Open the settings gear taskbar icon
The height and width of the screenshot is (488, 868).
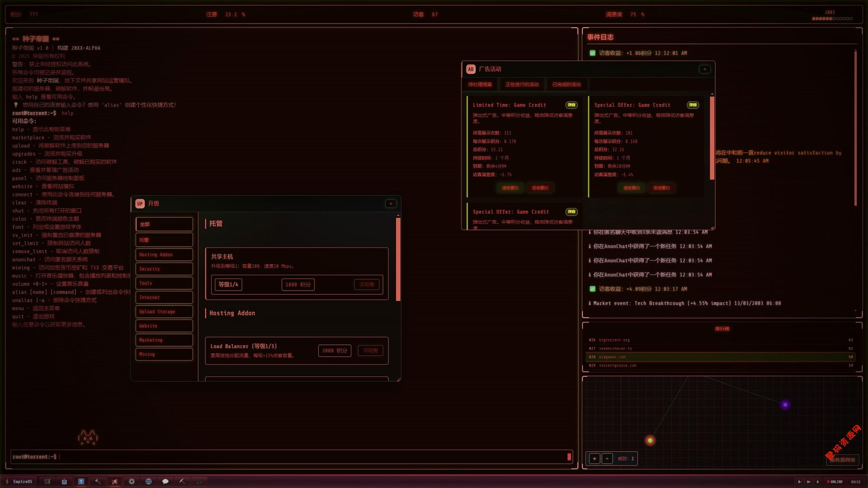coord(132,482)
